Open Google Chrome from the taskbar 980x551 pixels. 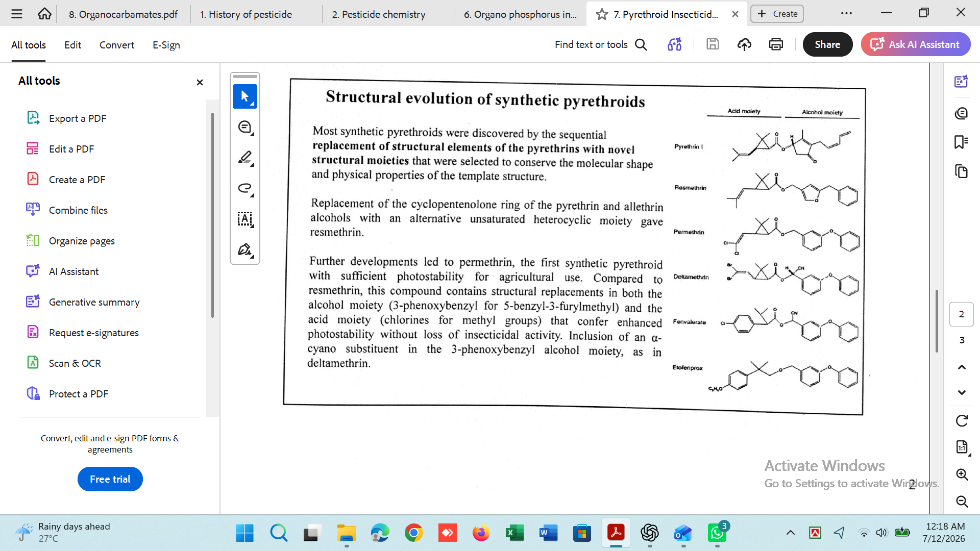pos(413,533)
